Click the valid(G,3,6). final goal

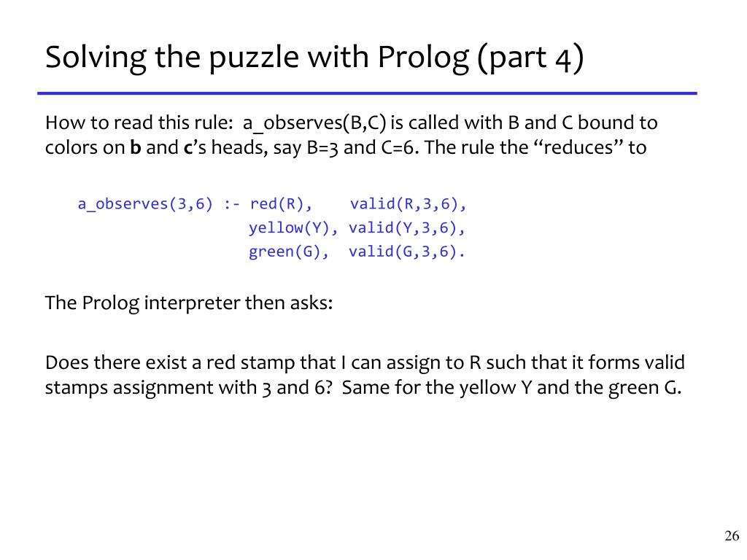(x=406, y=252)
